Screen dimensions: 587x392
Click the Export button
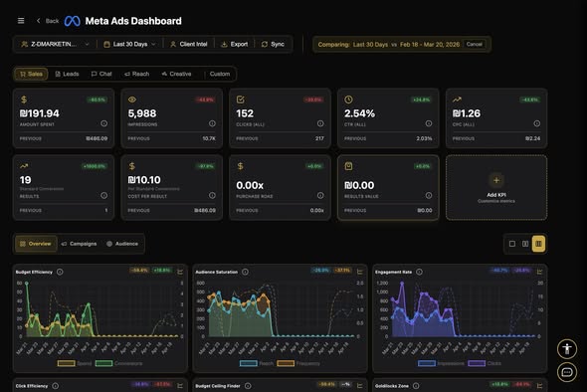pyautogui.click(x=235, y=44)
